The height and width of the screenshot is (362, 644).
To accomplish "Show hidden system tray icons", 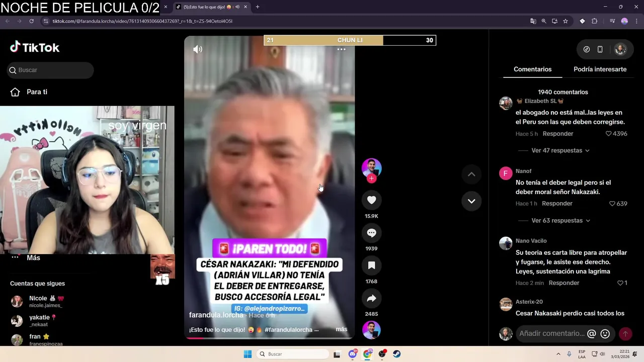I will [x=558, y=354].
